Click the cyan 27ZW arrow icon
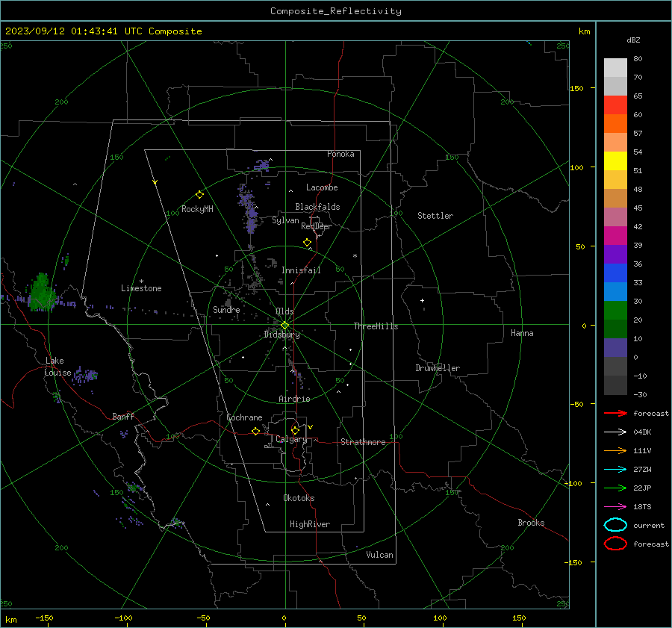 [x=615, y=470]
